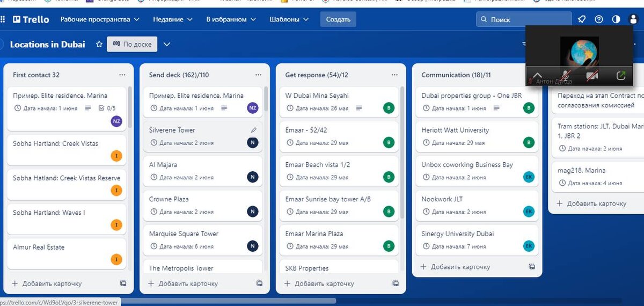Click the Поиск search field
This screenshot has width=644, height=306.
[x=524, y=19]
